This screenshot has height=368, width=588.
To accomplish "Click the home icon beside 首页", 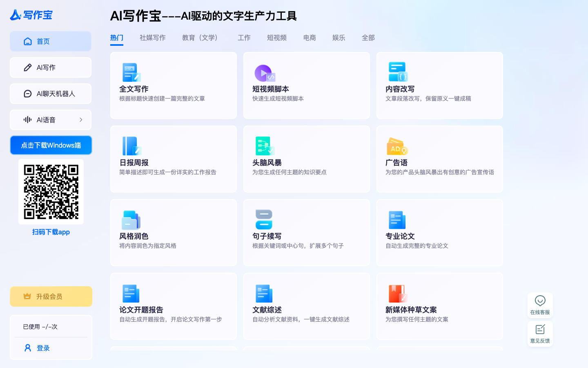I will (28, 41).
